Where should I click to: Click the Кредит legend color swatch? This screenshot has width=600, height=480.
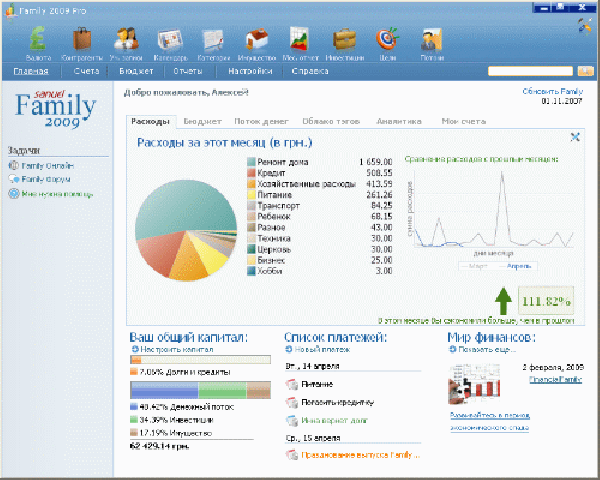point(251,173)
